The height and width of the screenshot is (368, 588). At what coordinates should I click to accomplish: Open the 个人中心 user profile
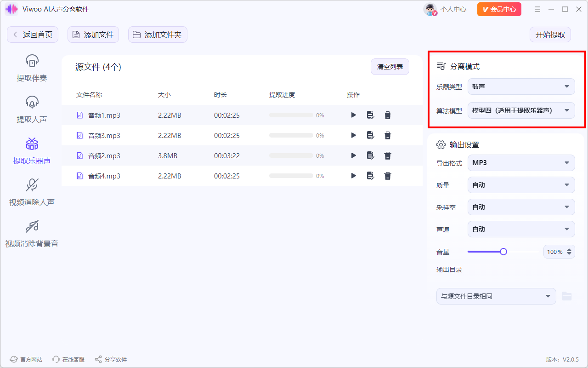pyautogui.click(x=445, y=9)
